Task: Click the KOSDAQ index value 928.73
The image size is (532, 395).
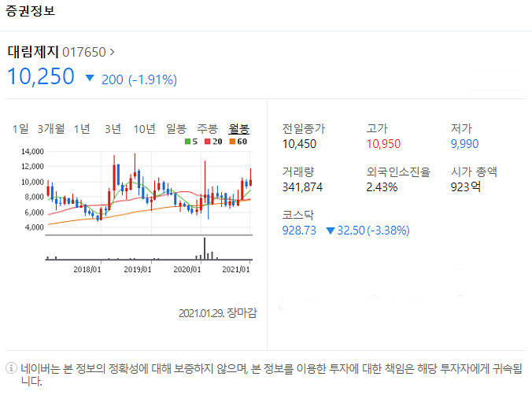Action: pyautogui.click(x=299, y=231)
